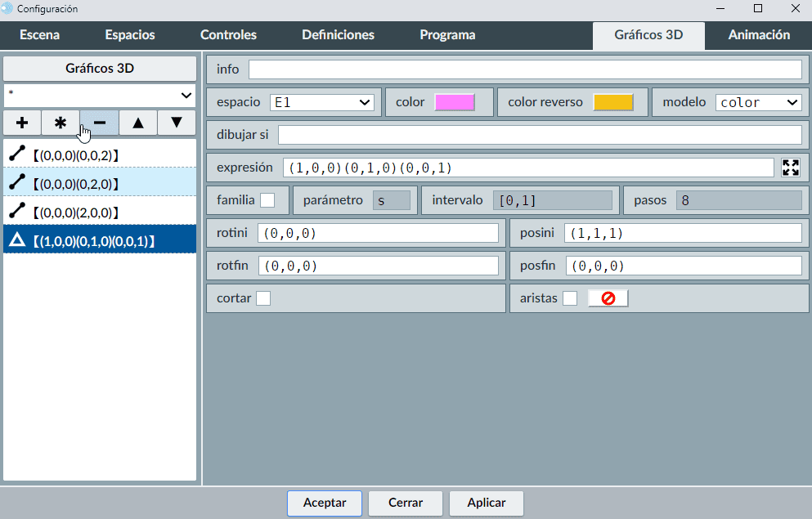Move selected graphic down with the down arrow
Image resolution: width=812 pixels, height=519 pixels.
[176, 123]
